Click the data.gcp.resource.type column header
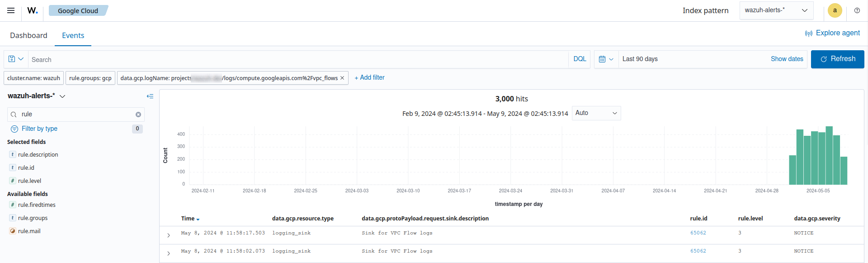Screen dimensions: 868x263 [303, 219]
